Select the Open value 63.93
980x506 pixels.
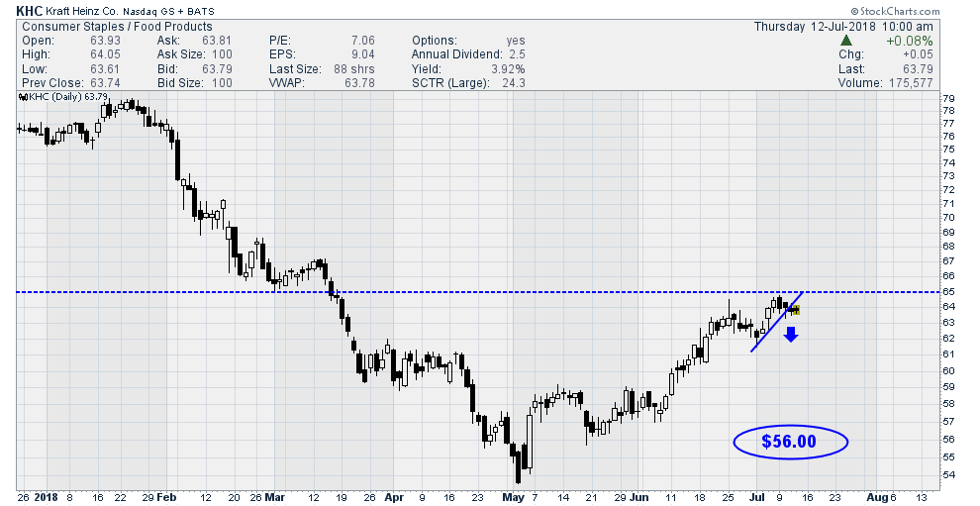point(105,41)
